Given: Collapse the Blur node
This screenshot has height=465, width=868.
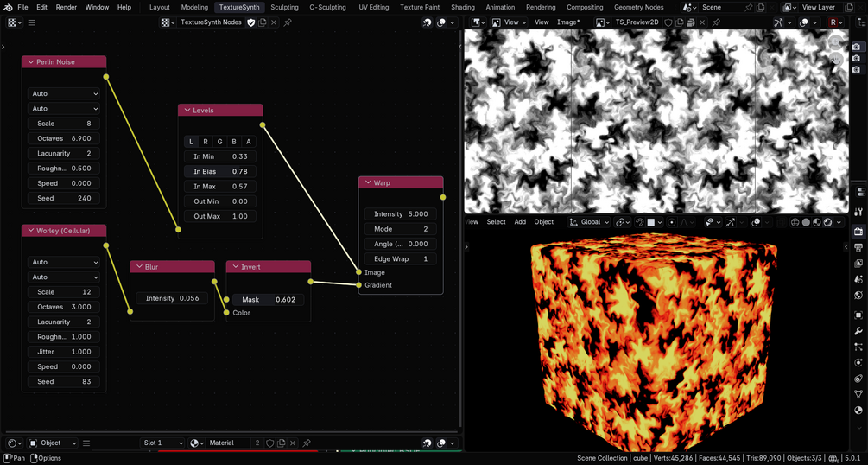Looking at the screenshot, I should point(139,266).
